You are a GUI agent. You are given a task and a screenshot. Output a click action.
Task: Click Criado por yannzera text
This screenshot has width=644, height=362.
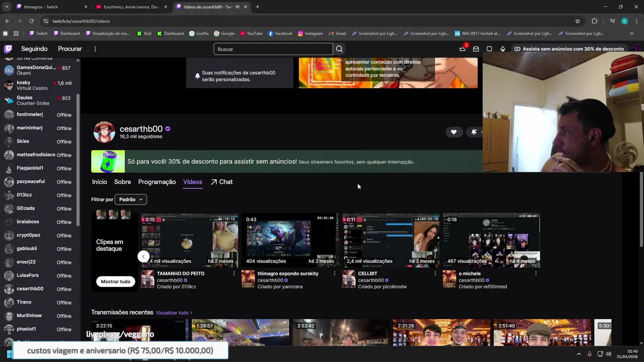coord(280,287)
